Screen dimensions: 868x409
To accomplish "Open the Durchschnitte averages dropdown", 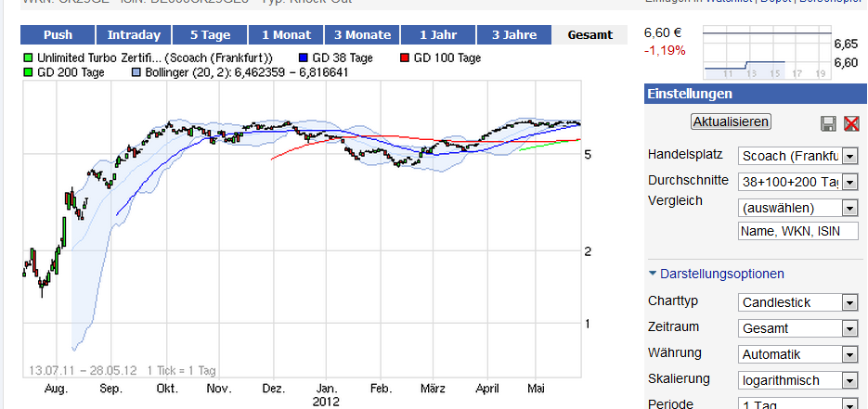I will [x=797, y=182].
